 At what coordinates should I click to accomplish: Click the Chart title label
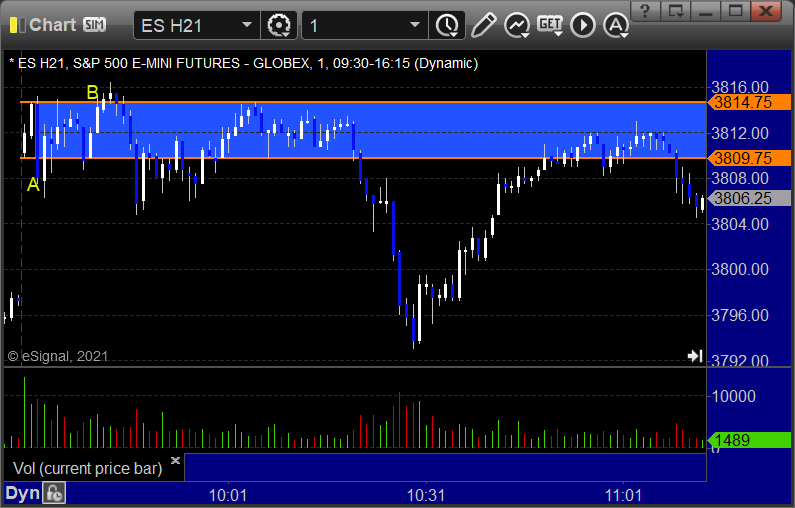click(x=52, y=25)
